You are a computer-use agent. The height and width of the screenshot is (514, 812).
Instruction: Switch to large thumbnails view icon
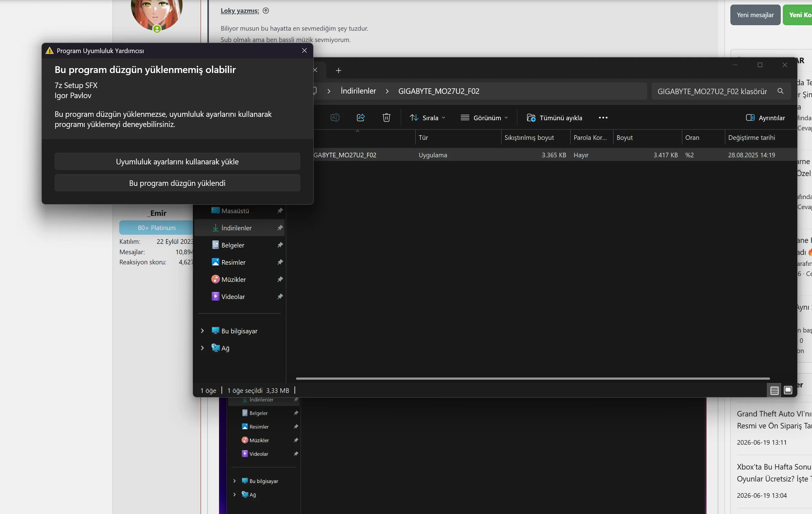[x=788, y=390]
